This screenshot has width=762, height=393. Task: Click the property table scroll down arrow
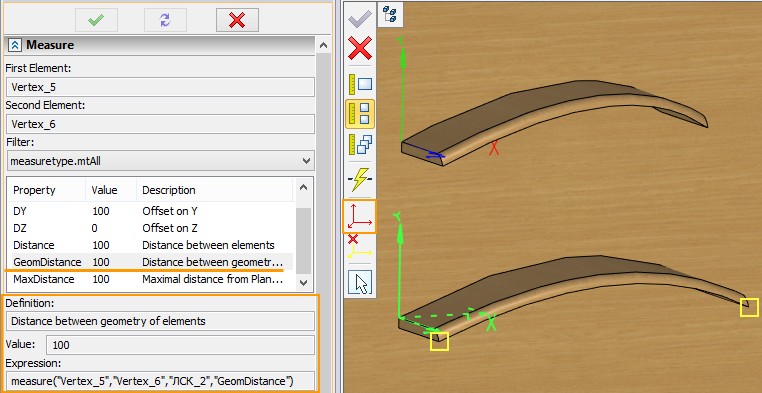(x=304, y=282)
